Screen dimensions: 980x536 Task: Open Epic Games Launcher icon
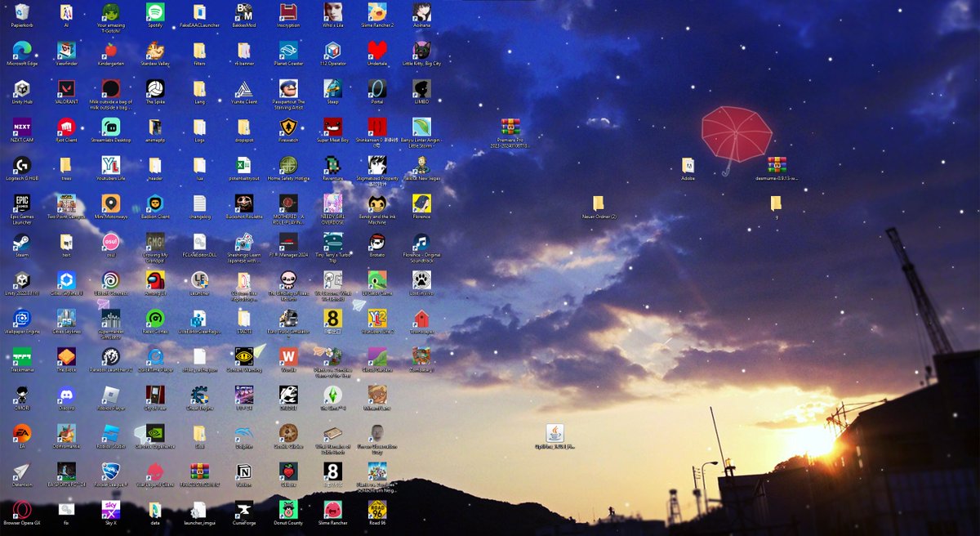click(x=22, y=203)
